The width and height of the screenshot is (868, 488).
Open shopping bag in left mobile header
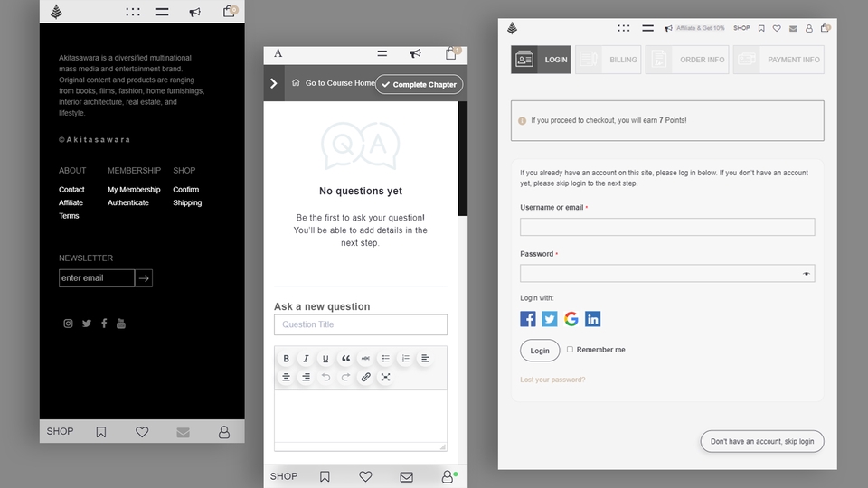[230, 11]
